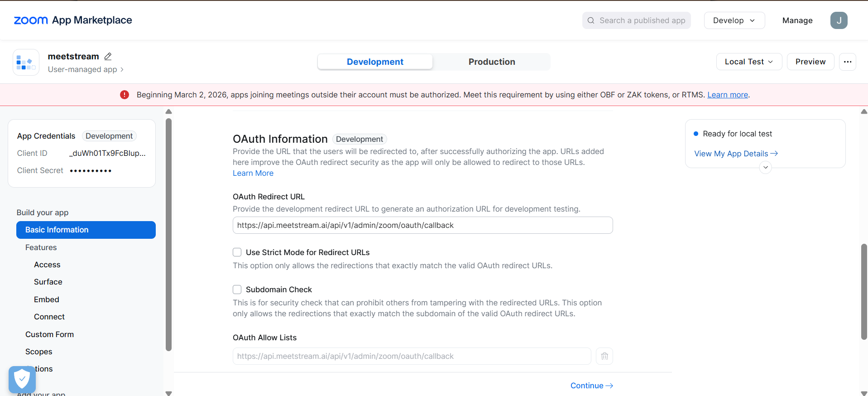Click the App Credentials Development badge
This screenshot has width=868, height=396.
coord(109,136)
